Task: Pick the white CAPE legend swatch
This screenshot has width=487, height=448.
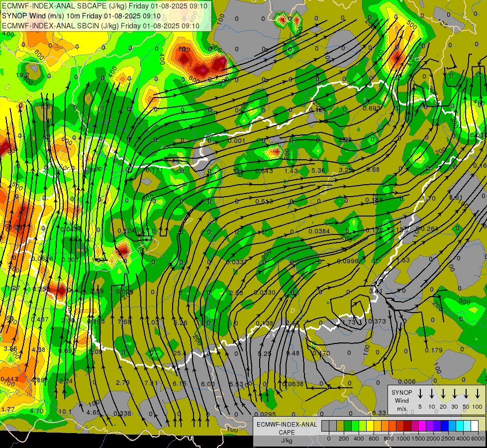Action: pyautogui.click(x=474, y=426)
